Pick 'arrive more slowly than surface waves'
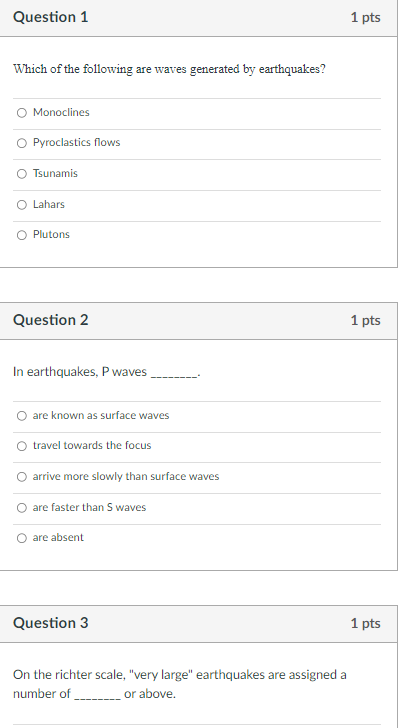 [22, 477]
